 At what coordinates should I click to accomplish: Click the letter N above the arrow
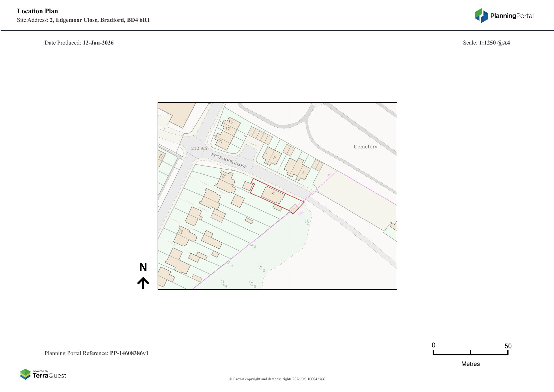[143, 267]
